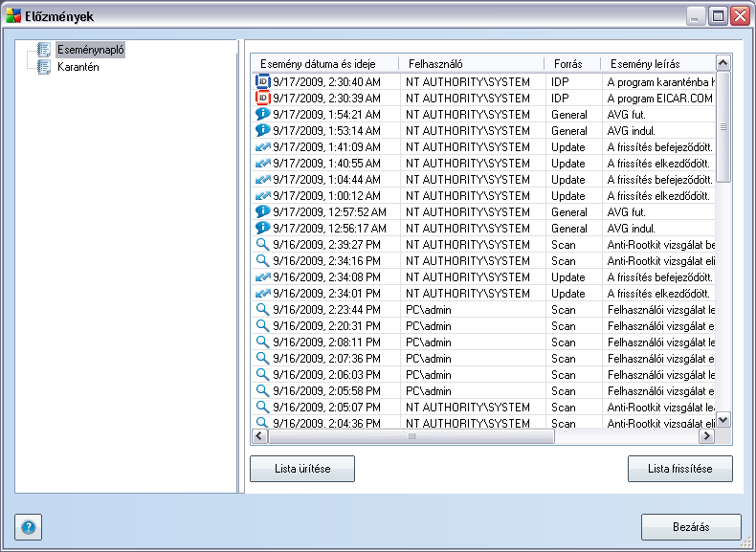This screenshot has width=756, height=552.
Task: Click '9/16/2009, 2:34:16 PM' date cell
Action: (x=326, y=261)
